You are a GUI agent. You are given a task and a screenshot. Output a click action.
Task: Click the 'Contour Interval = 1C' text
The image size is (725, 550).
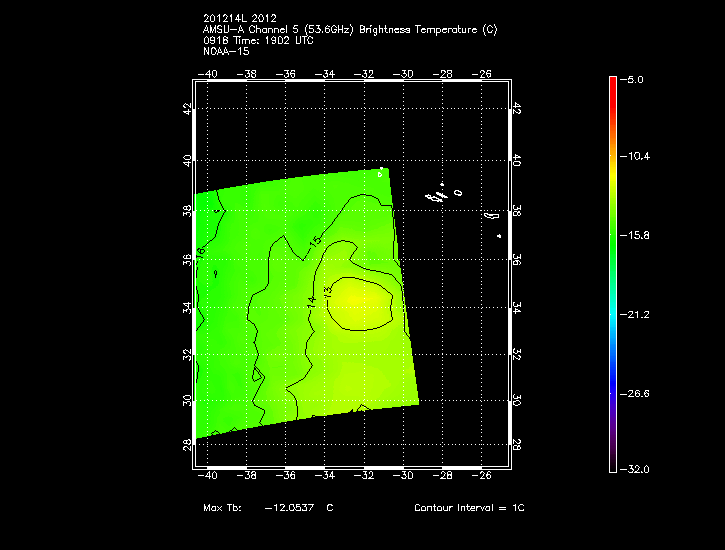pos(469,508)
